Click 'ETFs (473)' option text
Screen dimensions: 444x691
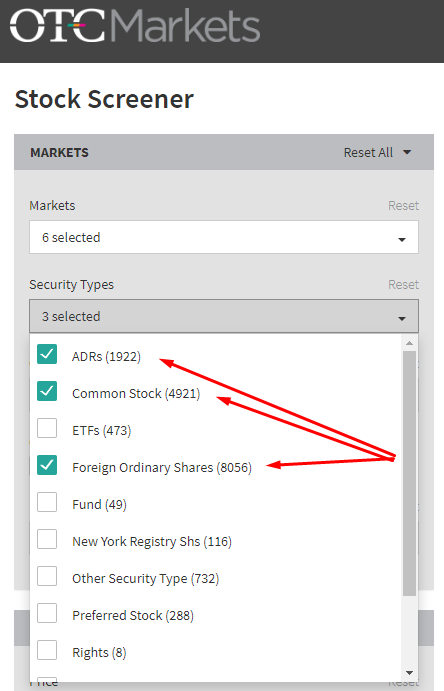102,431
